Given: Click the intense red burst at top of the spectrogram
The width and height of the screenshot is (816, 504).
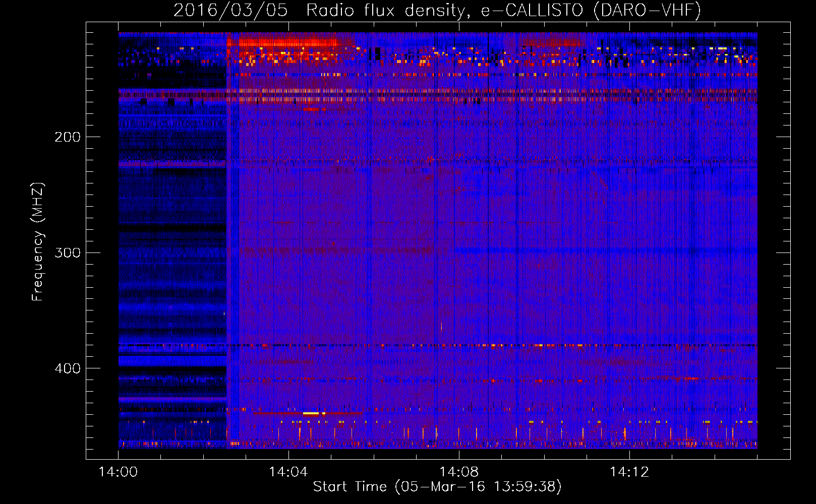Looking at the screenshot, I should pyautogui.click(x=287, y=42).
